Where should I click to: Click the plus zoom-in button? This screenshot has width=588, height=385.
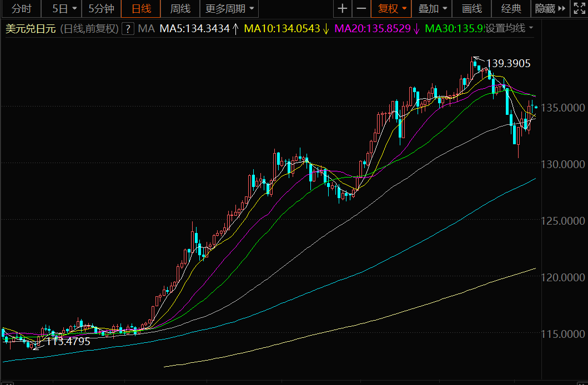tap(343, 9)
